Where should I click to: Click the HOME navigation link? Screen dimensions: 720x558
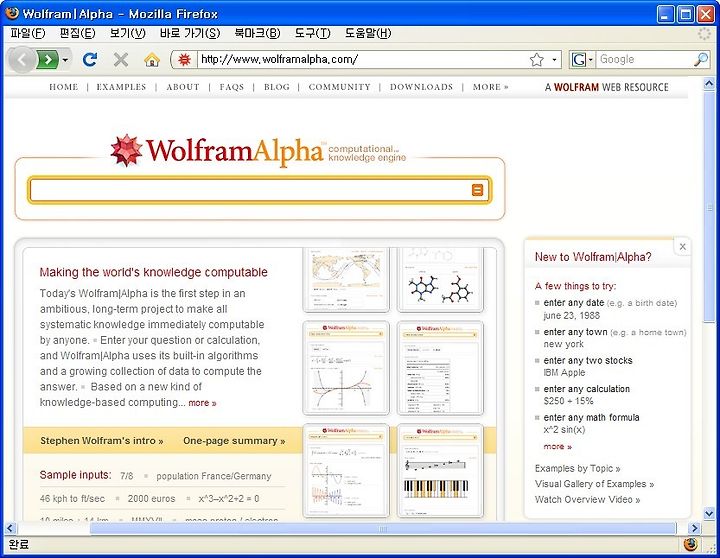coord(63,87)
